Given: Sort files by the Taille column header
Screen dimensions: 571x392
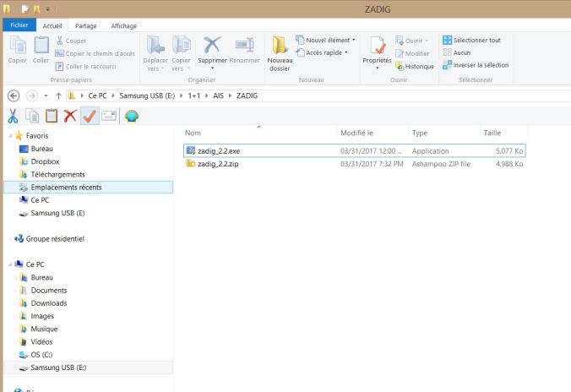Looking at the screenshot, I should tap(492, 133).
